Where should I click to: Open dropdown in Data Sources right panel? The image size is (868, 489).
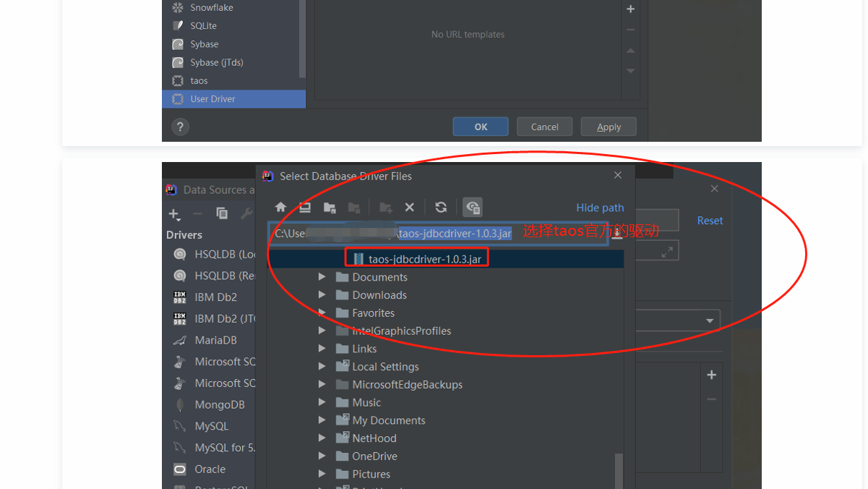coord(710,320)
